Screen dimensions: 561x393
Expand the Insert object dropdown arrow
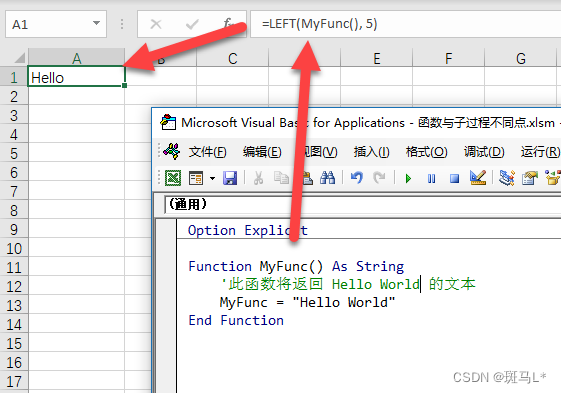212,178
